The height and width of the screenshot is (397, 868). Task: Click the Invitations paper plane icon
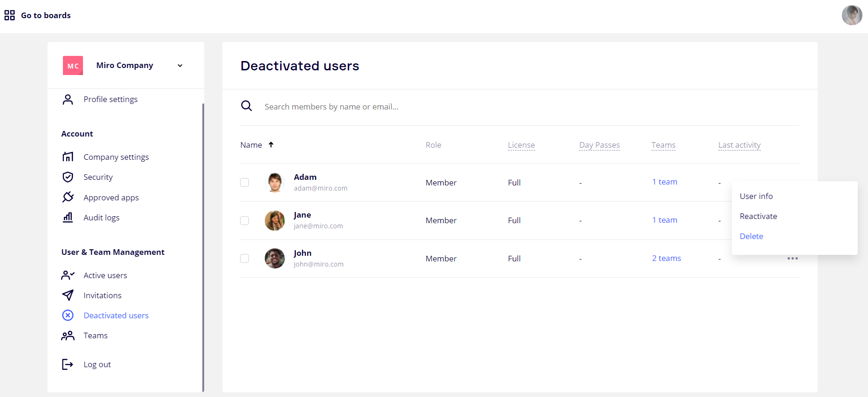(68, 295)
